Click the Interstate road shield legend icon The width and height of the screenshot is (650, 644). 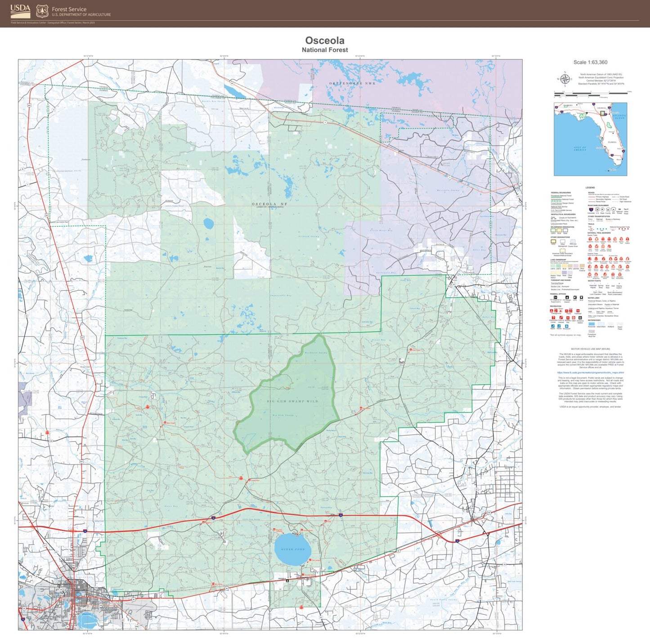pos(590,209)
